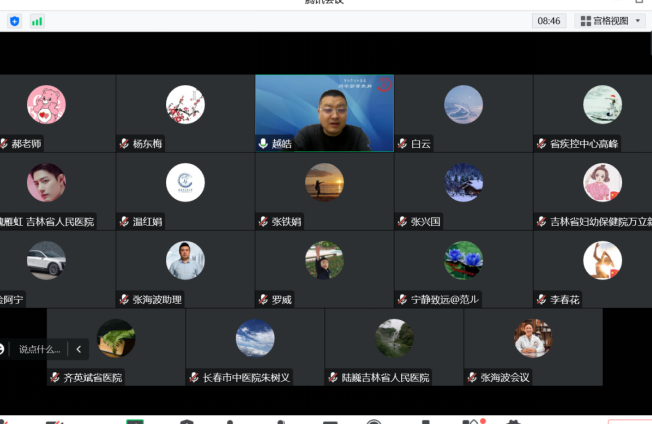This screenshot has height=425, width=652.
Task: Click active microphone icon beside 越皓
Action: pyautogui.click(x=263, y=144)
